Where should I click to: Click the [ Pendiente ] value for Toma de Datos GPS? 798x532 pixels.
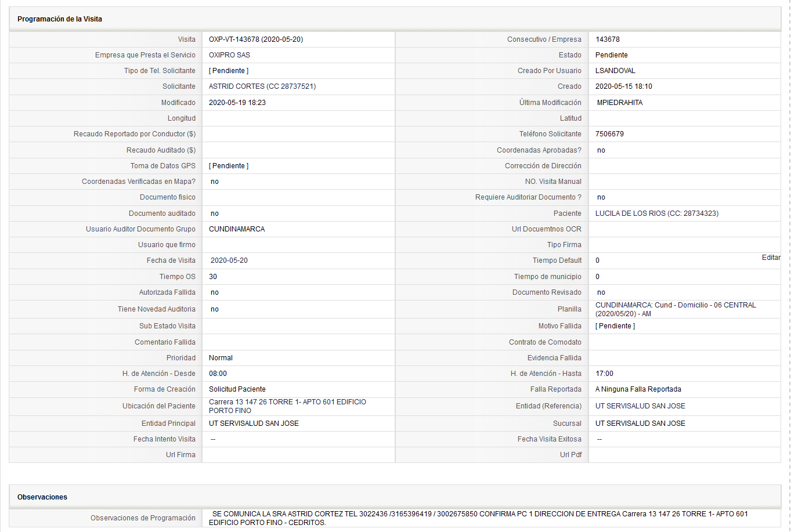(229, 166)
